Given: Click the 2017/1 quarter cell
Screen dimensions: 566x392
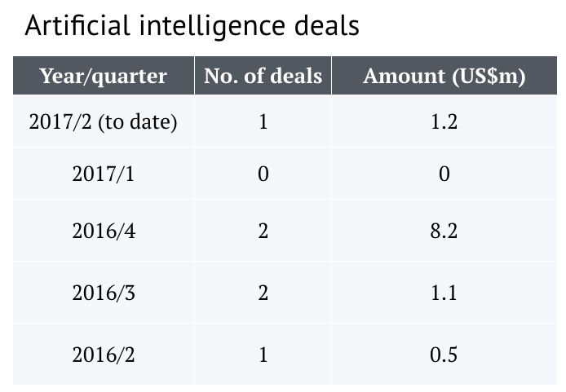Looking at the screenshot, I should point(104,174).
